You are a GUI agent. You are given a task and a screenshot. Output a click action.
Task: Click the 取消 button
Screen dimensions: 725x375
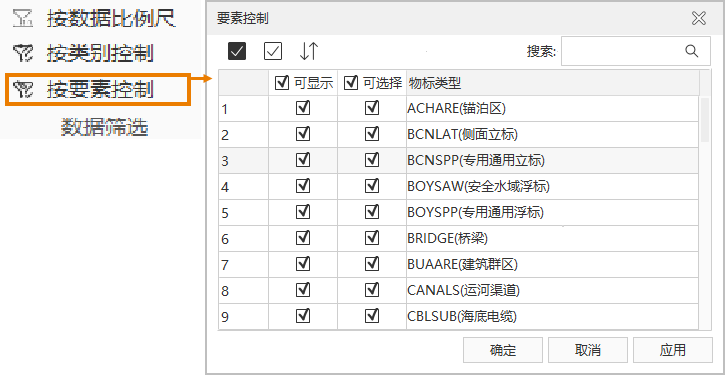[x=588, y=350]
